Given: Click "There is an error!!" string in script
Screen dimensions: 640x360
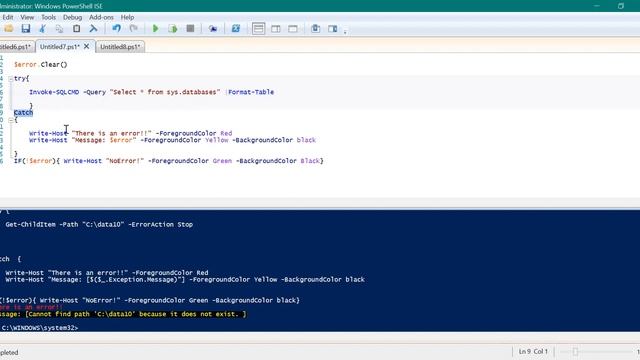Looking at the screenshot, I should tap(111, 133).
